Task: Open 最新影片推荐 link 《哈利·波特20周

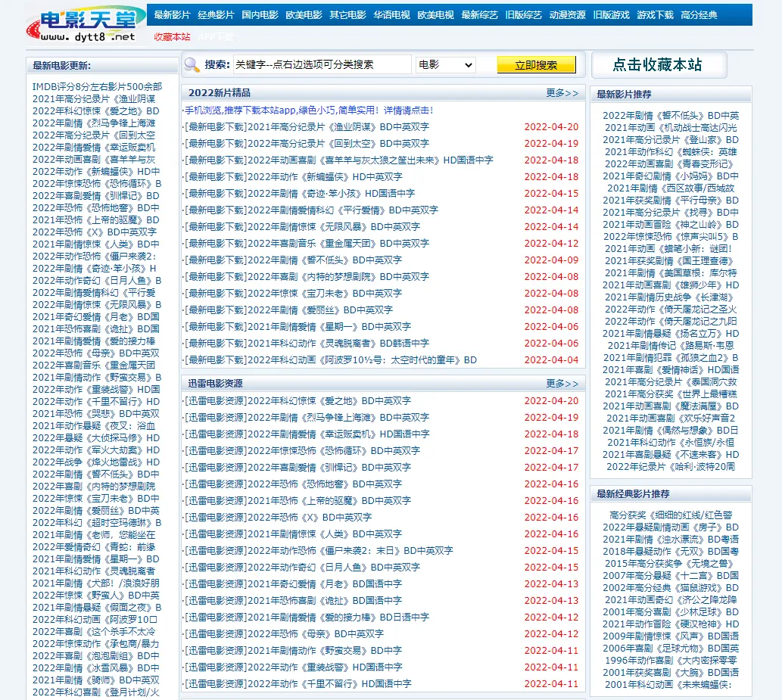Action: point(671,467)
